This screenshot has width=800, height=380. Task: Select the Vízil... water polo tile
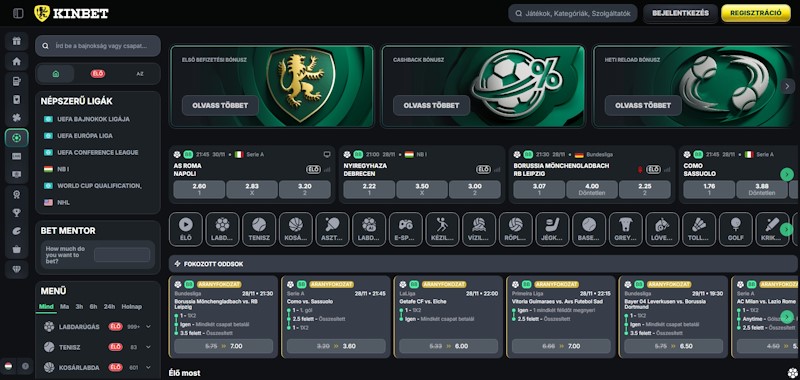tap(479, 230)
